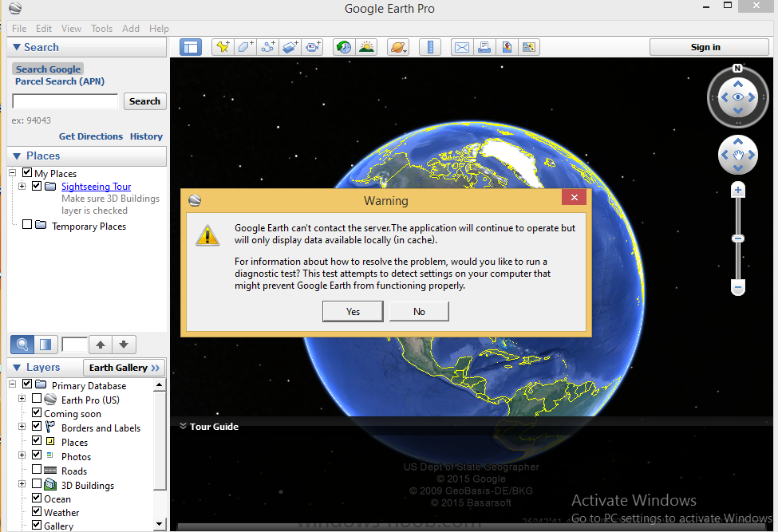This screenshot has height=532, width=778.
Task: Expand the Borders and Labels node
Action: [x=22, y=427]
